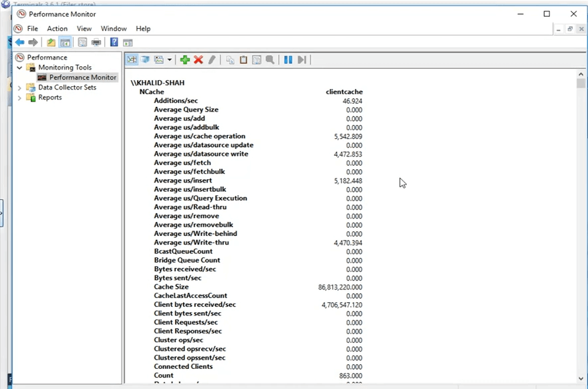Open the graph type dropdown arrow
The height and width of the screenshot is (389, 588).
point(170,59)
